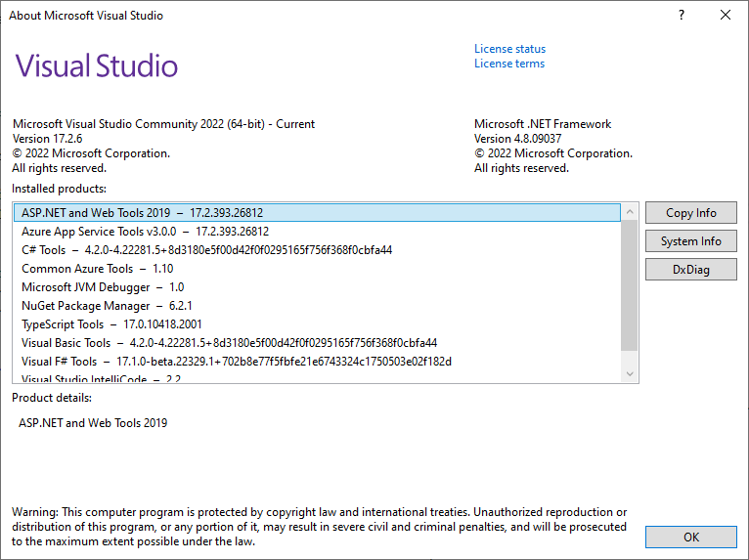The width and height of the screenshot is (749, 560).
Task: Click the Product details ASP.NET text
Action: coord(93,423)
